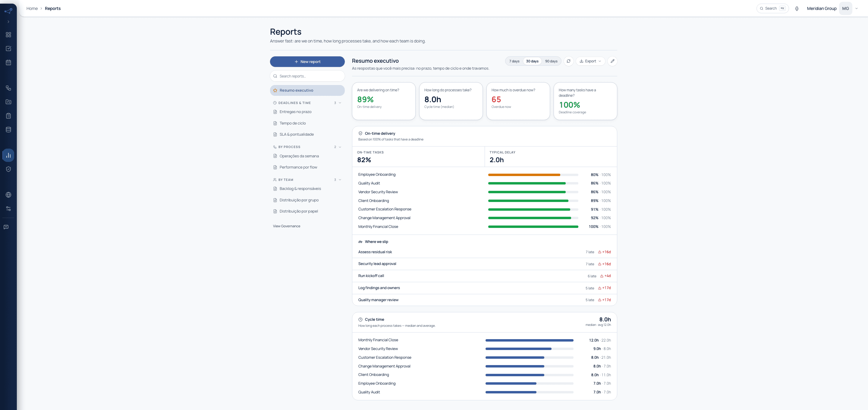Open the folder chart icon in the sidebar
This screenshot has width=868, height=410.
click(x=8, y=102)
